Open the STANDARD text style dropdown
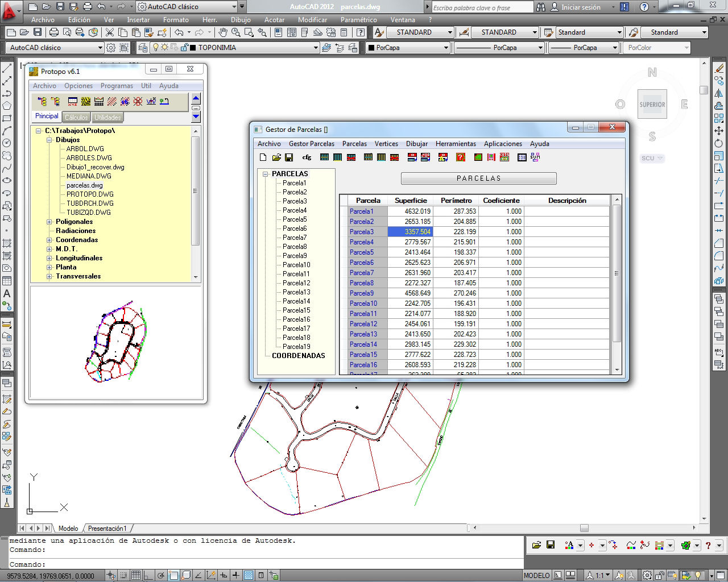 pyautogui.click(x=450, y=32)
